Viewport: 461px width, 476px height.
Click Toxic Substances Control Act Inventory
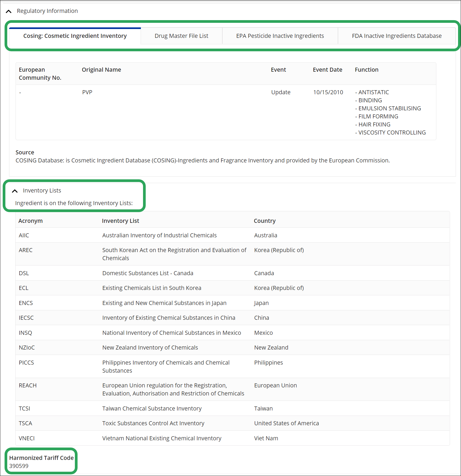[153, 423]
